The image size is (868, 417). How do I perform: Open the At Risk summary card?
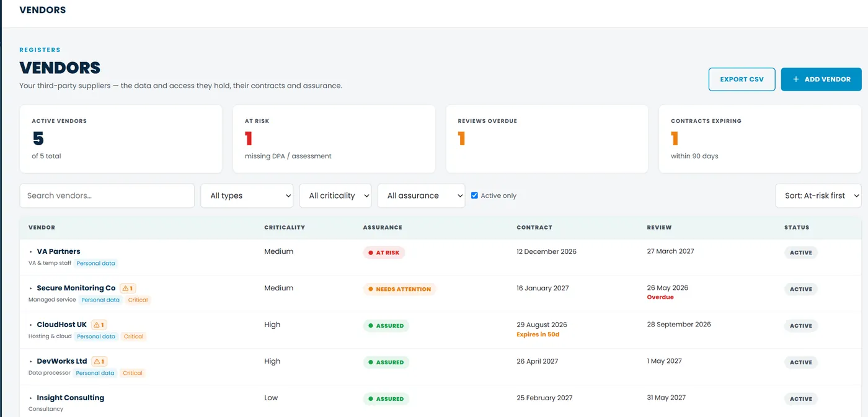click(334, 139)
